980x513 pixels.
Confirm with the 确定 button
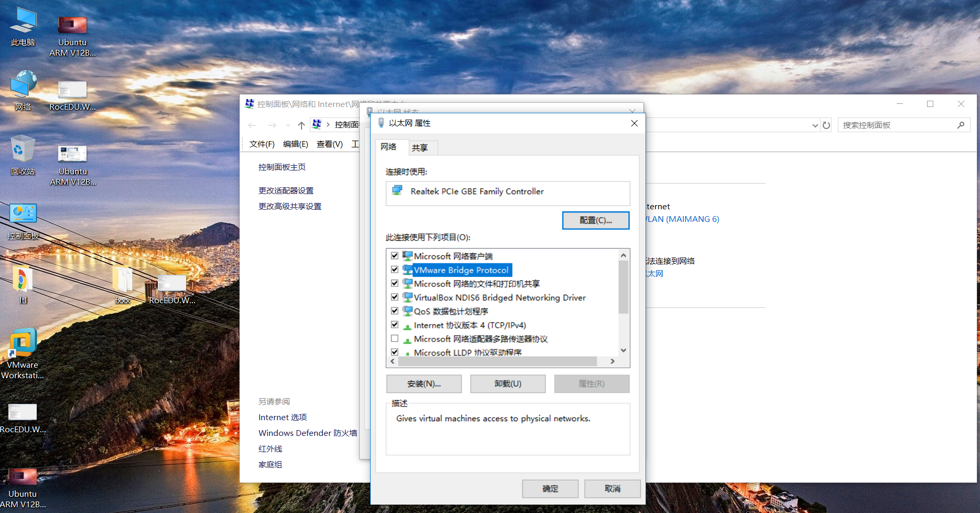coord(550,488)
